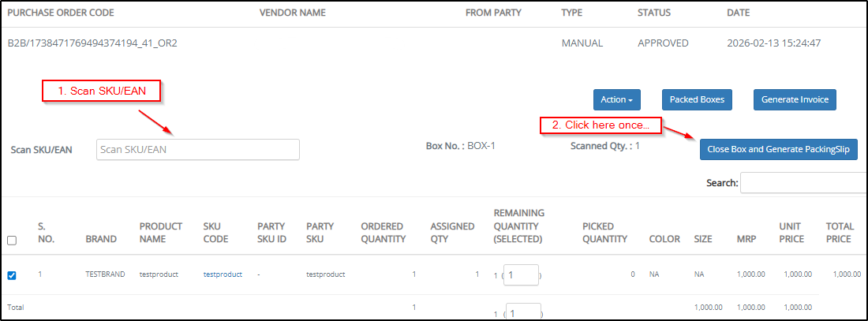The image size is (868, 321).
Task: Focus the Scan SKU/EAN input field
Action: coord(197,149)
